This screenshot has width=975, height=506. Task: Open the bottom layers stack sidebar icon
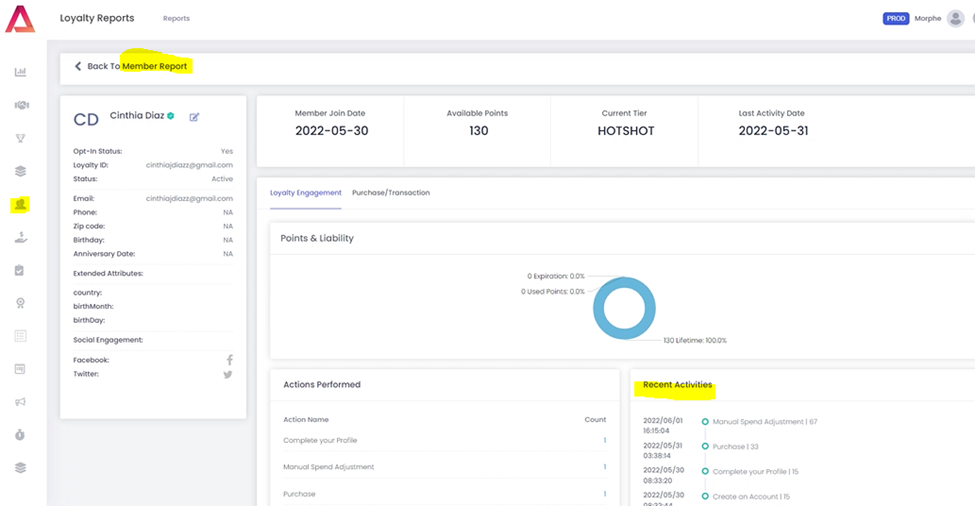point(21,467)
